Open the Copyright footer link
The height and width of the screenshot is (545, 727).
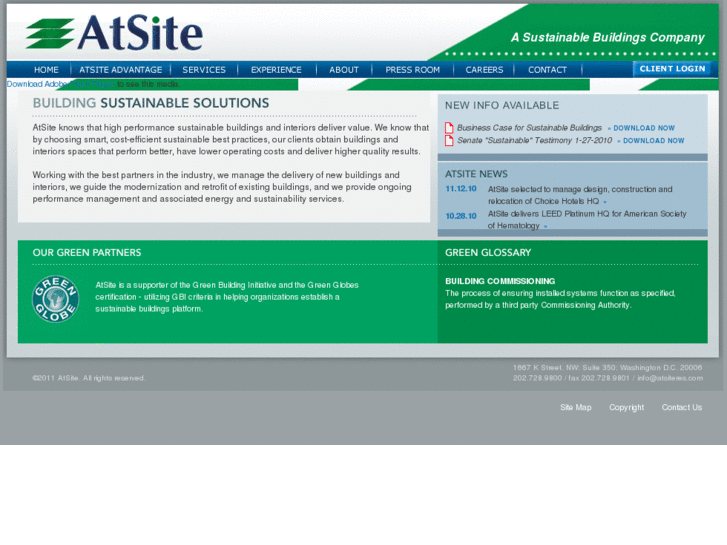(626, 407)
